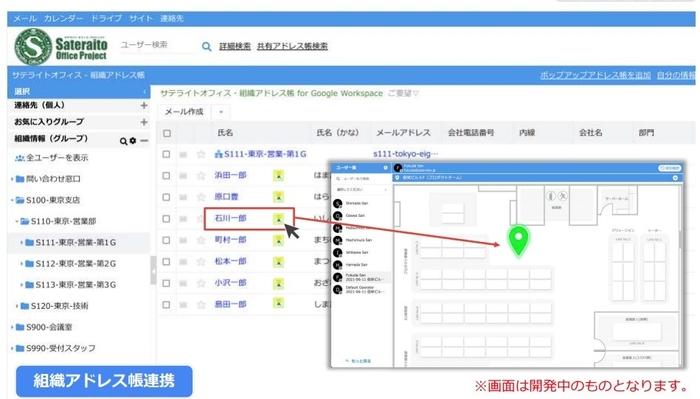Open location icon next to 浜田一郎
Image resolution: width=700 pixels, height=399 pixels.
point(279,175)
